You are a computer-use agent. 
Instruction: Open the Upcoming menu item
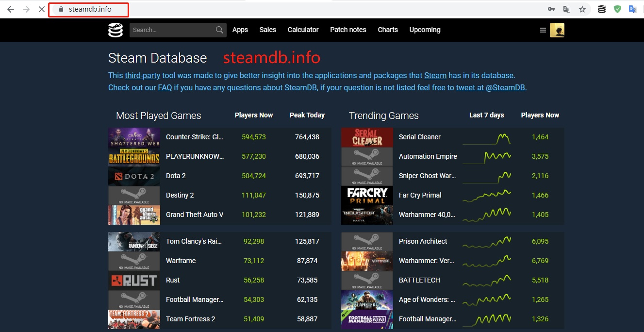coord(425,30)
